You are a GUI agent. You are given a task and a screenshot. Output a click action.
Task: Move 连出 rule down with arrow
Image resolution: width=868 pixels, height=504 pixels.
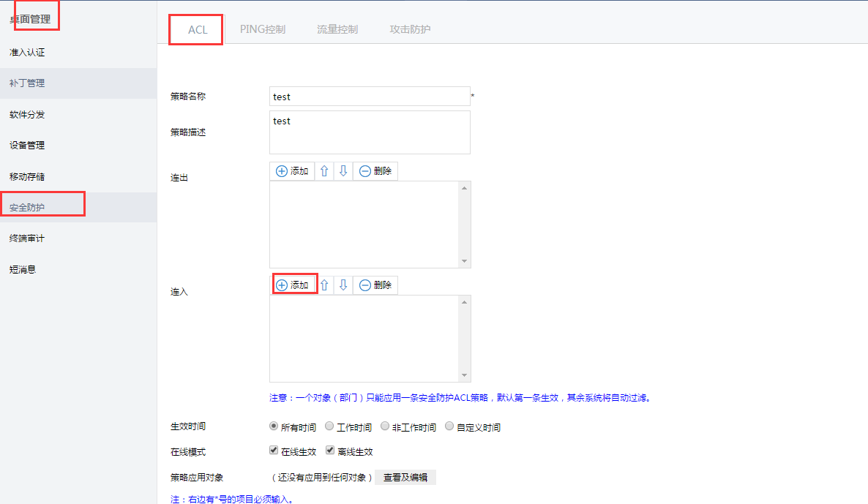tap(343, 171)
